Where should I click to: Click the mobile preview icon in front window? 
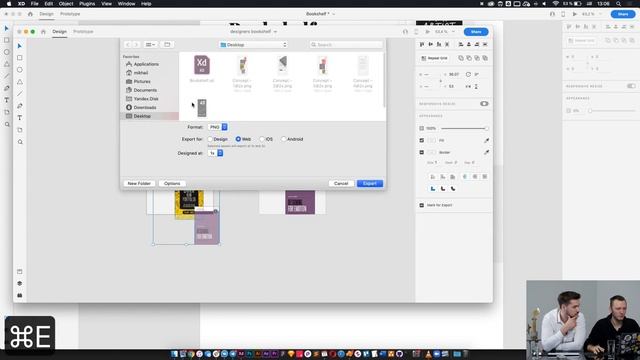416,31
